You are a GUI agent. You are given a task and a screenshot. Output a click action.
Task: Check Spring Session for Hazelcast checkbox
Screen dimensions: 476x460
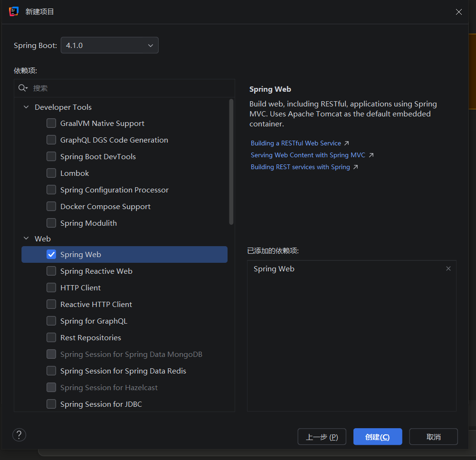click(51, 387)
